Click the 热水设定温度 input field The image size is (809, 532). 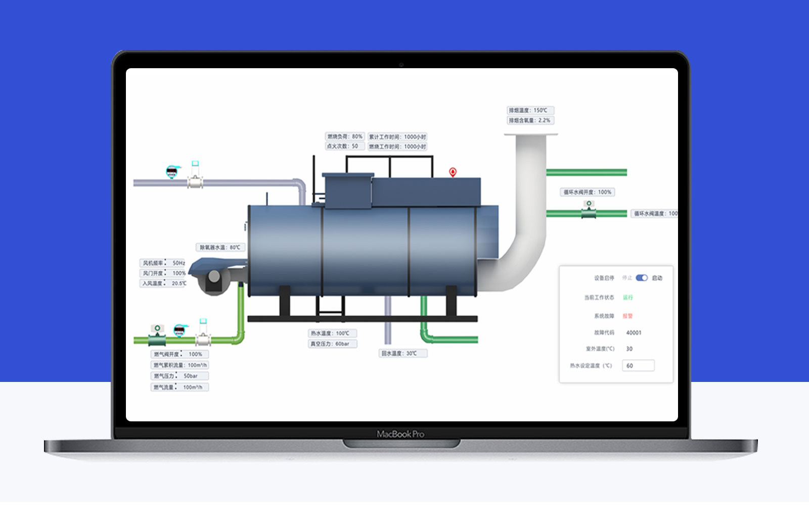(638, 366)
